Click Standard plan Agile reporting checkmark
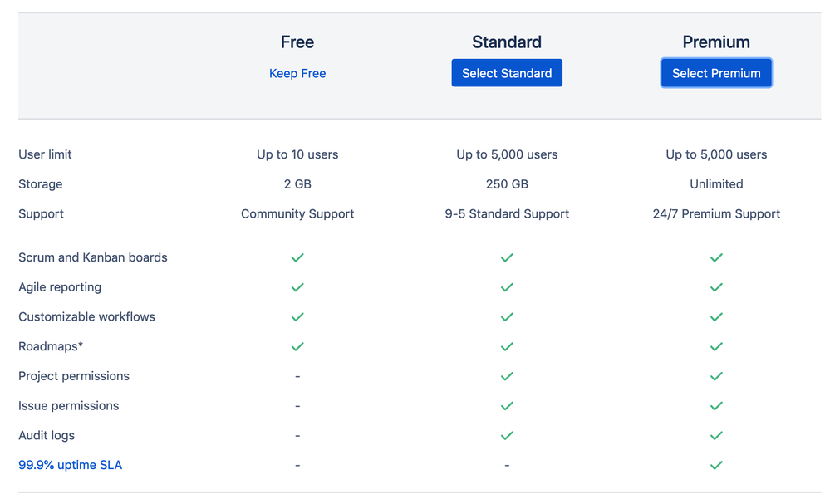 507,287
